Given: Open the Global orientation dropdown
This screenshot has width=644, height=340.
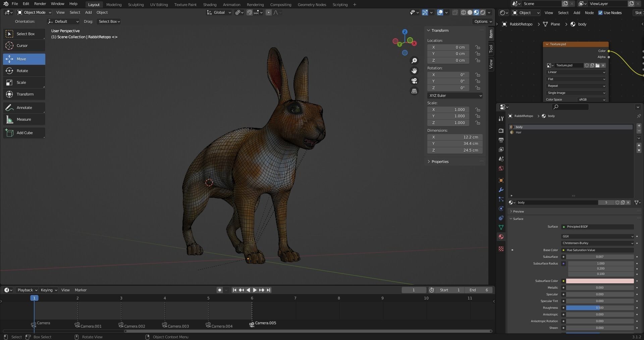Looking at the screenshot, I should pyautogui.click(x=219, y=12).
